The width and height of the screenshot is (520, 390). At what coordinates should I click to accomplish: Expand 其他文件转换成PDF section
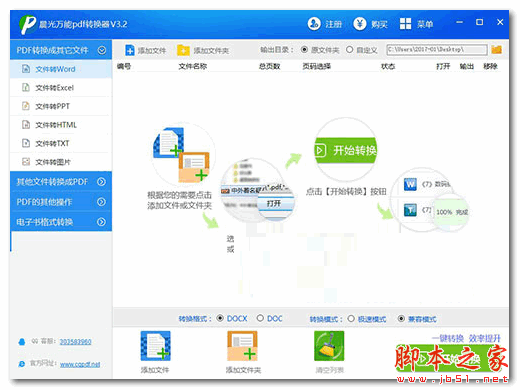(x=101, y=182)
